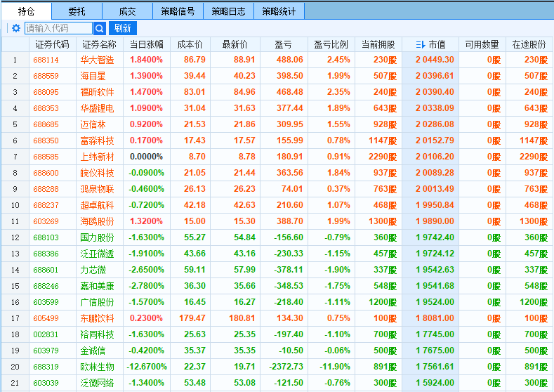Switch to the 委托 tab
The height and width of the screenshot is (392, 554).
point(77,11)
